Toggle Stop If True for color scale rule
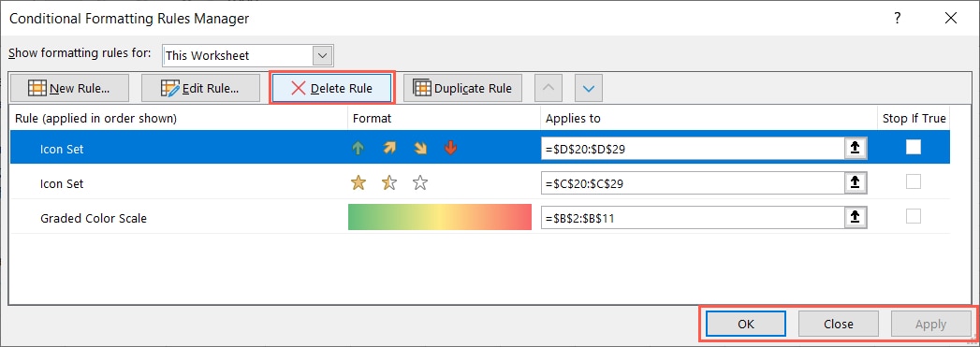The height and width of the screenshot is (347, 980). [x=914, y=217]
